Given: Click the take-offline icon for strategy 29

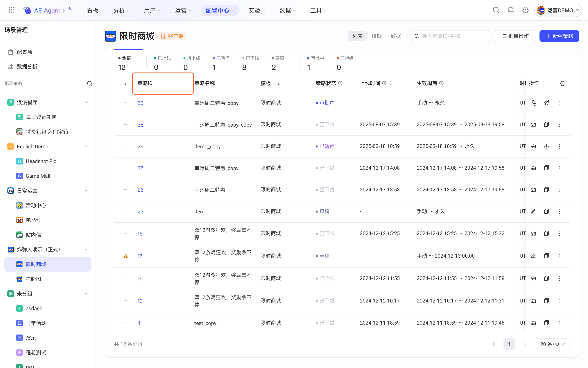Looking at the screenshot, I should (546, 146).
